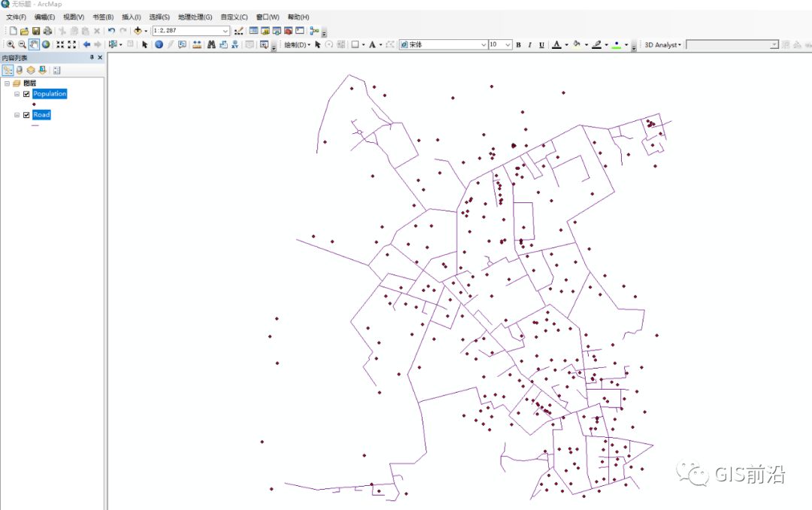Toggle underline text formatting
The width and height of the screenshot is (812, 510).
pyautogui.click(x=541, y=44)
